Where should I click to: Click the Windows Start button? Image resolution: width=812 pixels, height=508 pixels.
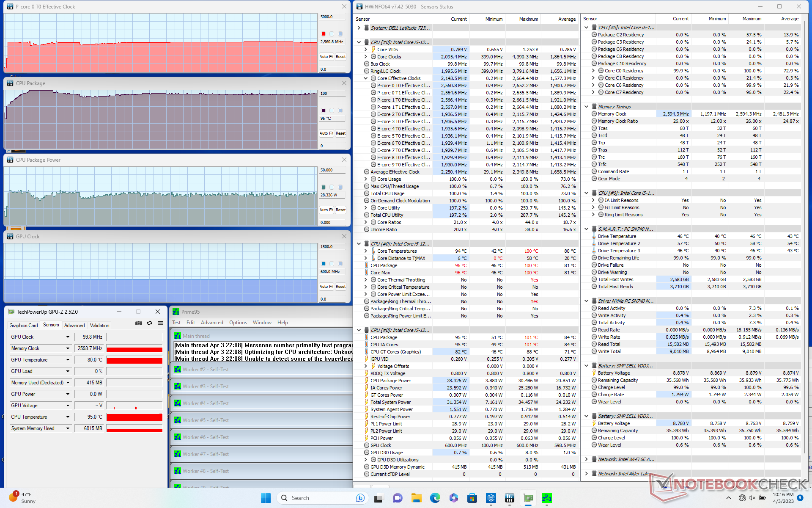pos(266,498)
